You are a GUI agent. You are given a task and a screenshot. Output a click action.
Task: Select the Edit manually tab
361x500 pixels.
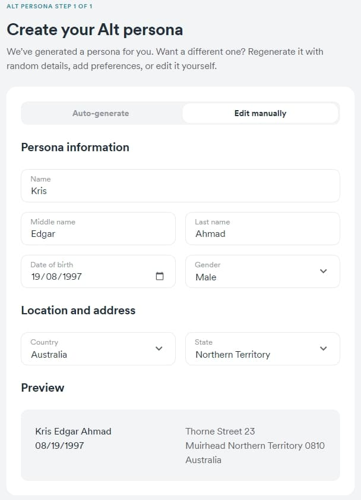260,113
